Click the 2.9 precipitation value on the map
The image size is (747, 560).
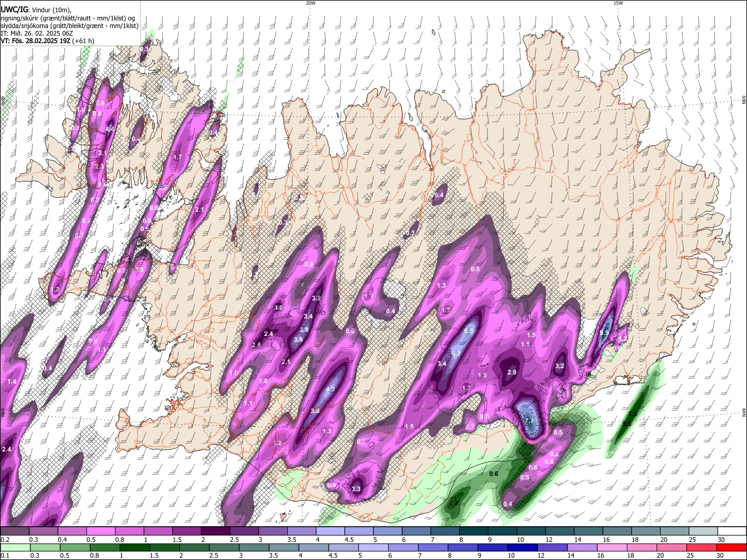point(512,372)
